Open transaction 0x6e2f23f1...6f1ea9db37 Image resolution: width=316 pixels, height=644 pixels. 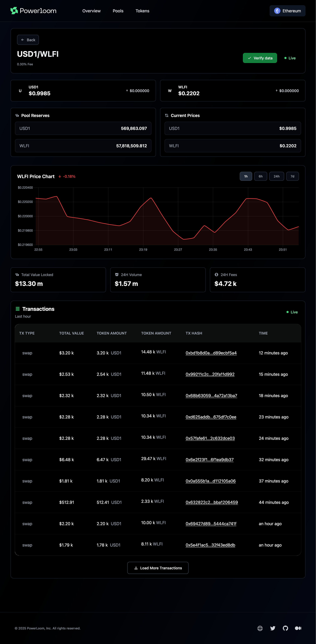[210, 459]
